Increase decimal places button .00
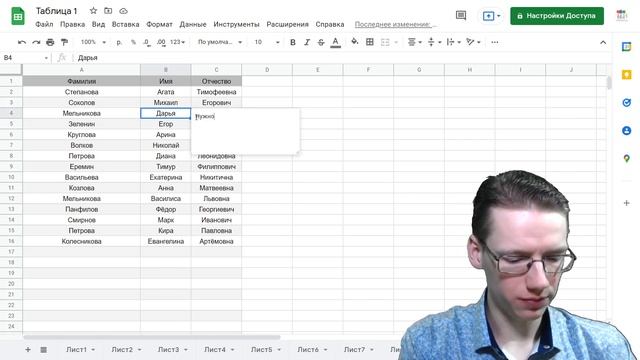 161,42
